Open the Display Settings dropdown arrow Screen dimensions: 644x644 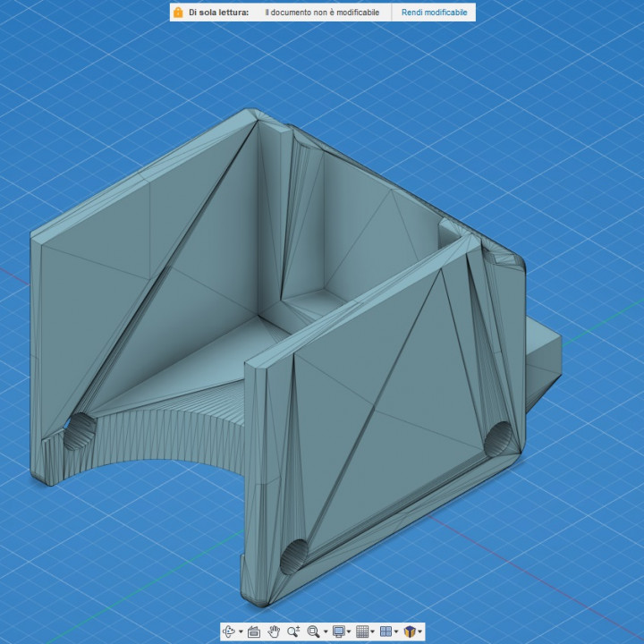pos(349,632)
